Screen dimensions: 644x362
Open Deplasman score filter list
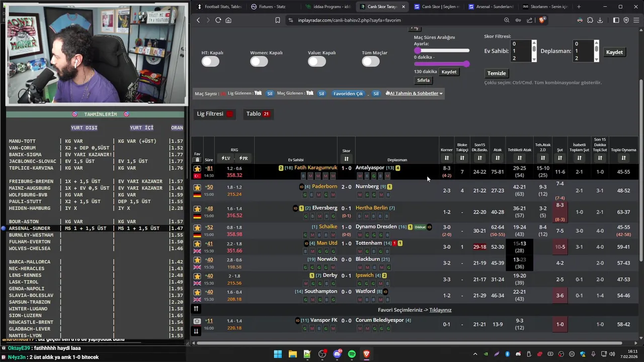tap(587, 51)
